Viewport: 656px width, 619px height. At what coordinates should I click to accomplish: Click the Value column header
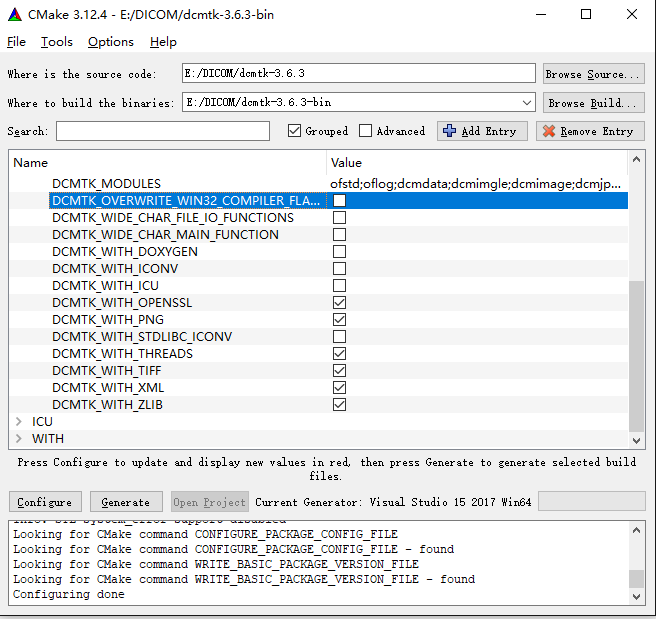click(x=477, y=163)
